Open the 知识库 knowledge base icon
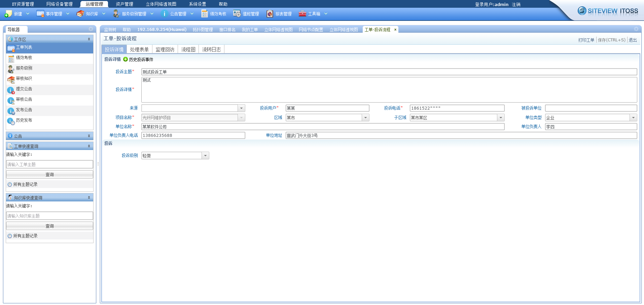Image resolution: width=644 pixels, height=305 pixels. tap(80, 13)
